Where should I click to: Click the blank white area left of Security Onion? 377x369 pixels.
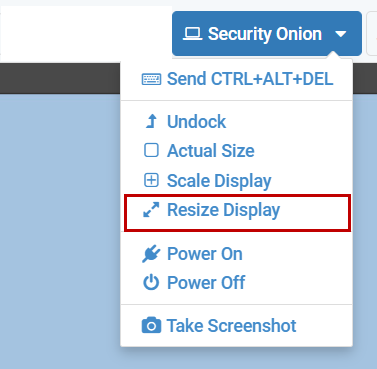tap(86, 34)
